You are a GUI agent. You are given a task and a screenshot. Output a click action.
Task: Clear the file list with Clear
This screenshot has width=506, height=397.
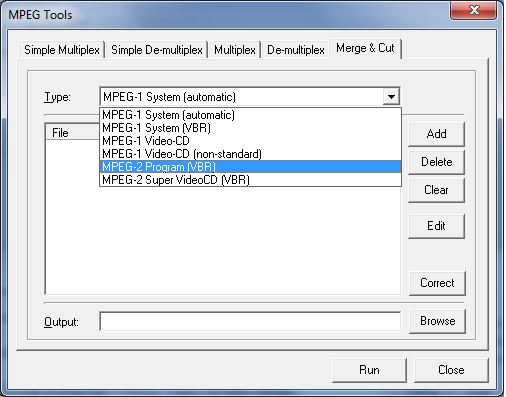tap(436, 190)
